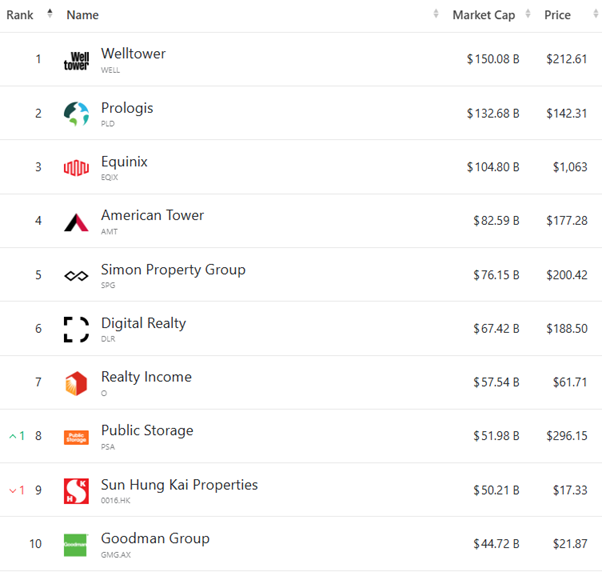Click the Equinix market cap value
Viewport: 605px width, 580px height.
click(x=493, y=167)
